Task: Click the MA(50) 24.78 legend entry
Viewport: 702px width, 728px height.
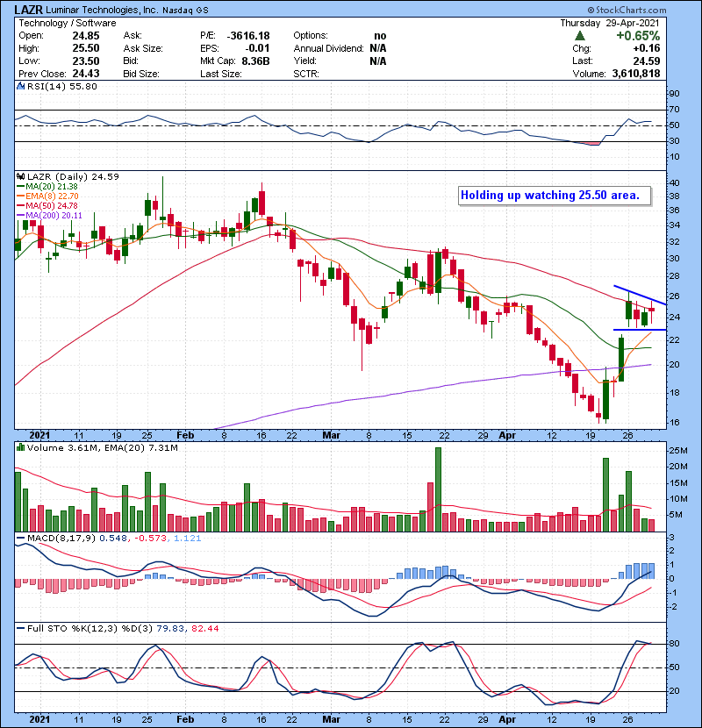Action: click(x=47, y=205)
